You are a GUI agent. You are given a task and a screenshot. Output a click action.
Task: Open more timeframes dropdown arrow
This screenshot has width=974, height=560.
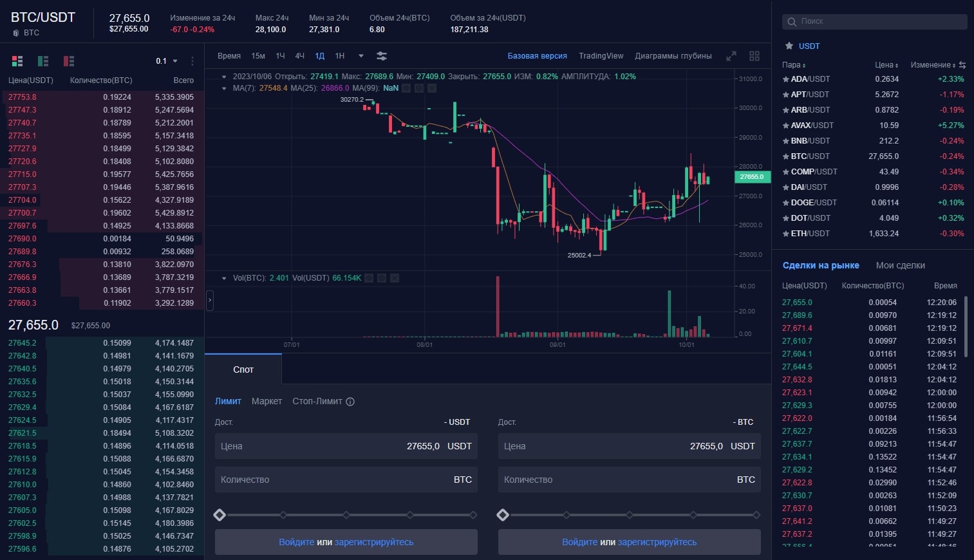click(361, 56)
